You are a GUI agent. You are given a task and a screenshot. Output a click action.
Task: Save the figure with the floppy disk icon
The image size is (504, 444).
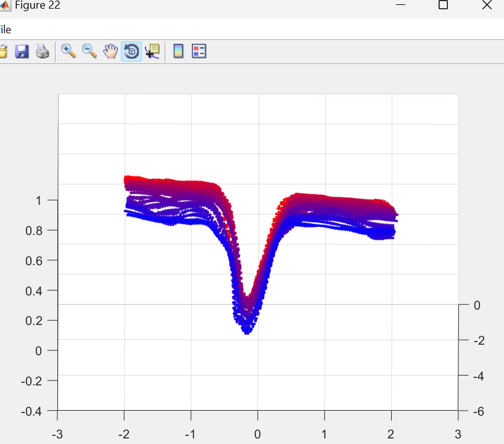22,52
